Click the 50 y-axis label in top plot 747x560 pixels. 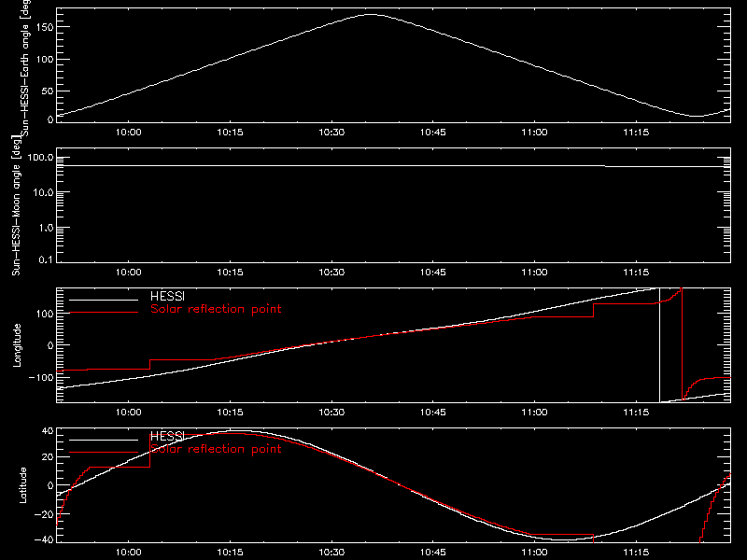point(48,91)
